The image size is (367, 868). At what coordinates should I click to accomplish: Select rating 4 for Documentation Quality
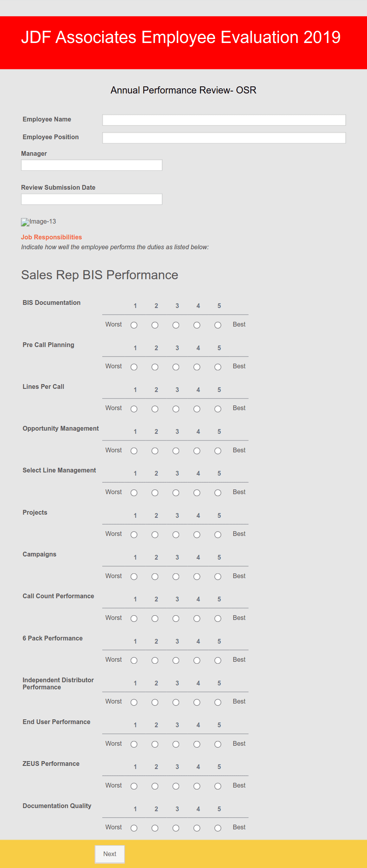click(197, 828)
